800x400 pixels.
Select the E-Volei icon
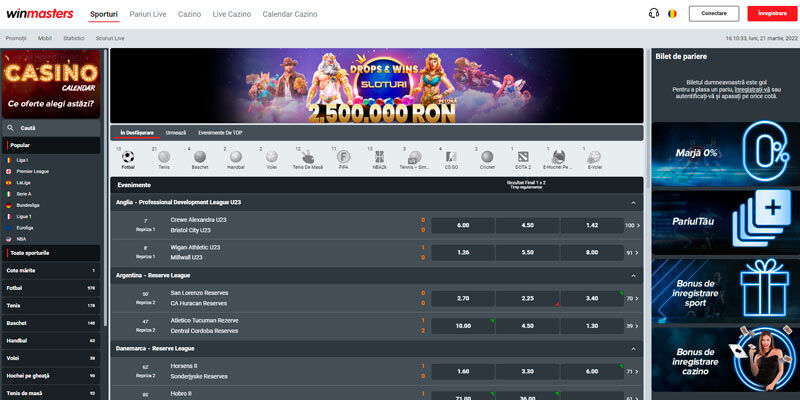click(x=594, y=157)
